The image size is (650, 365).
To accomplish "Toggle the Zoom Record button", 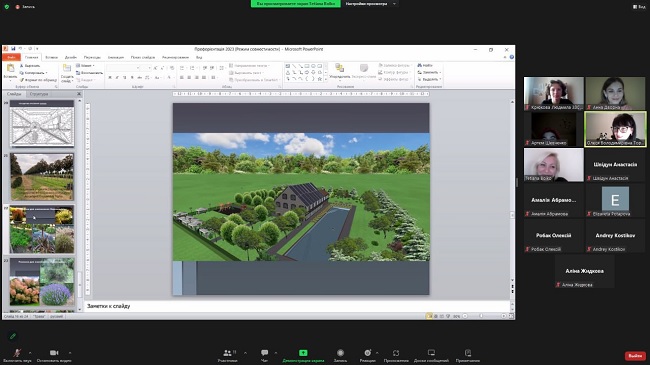I will pyautogui.click(x=340, y=353).
